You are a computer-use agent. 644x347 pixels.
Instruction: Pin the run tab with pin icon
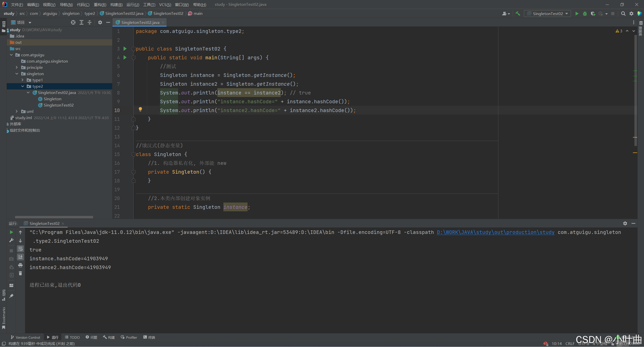[11, 296]
